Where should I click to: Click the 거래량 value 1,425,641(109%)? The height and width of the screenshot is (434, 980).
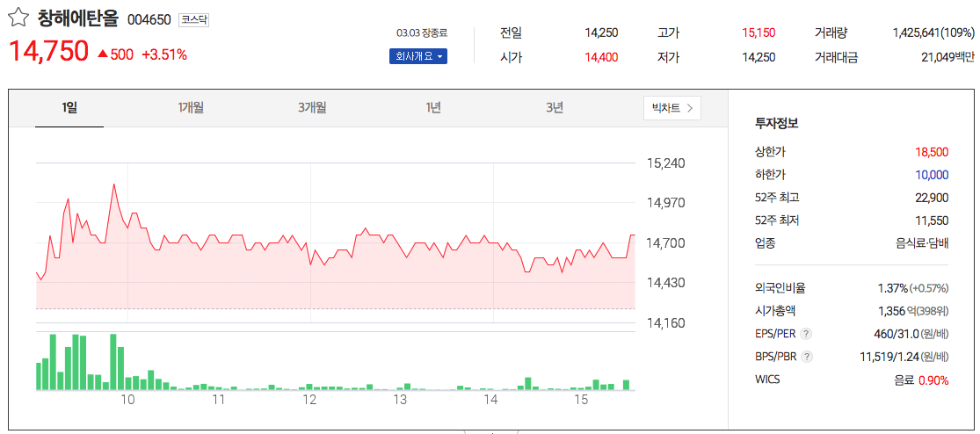click(x=933, y=33)
